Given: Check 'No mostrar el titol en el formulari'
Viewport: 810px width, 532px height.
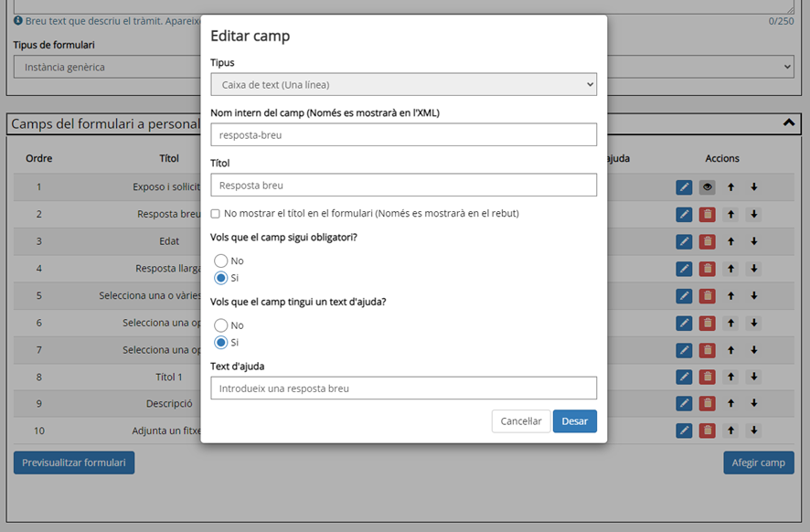Looking at the screenshot, I should [215, 213].
